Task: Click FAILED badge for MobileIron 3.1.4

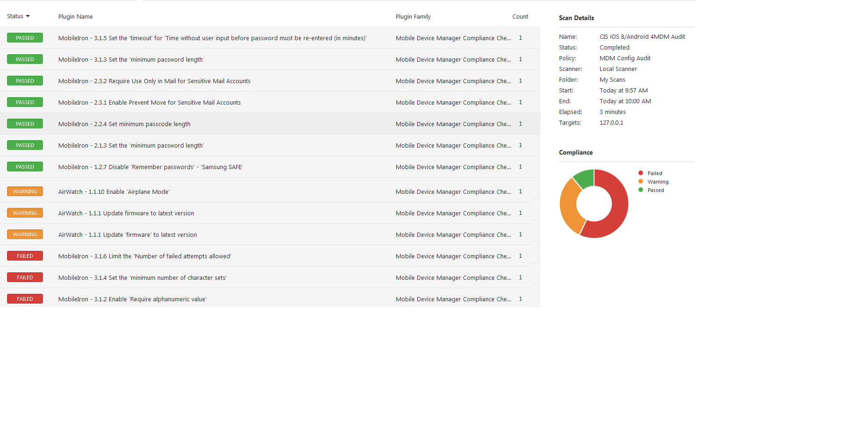Action: point(25,277)
